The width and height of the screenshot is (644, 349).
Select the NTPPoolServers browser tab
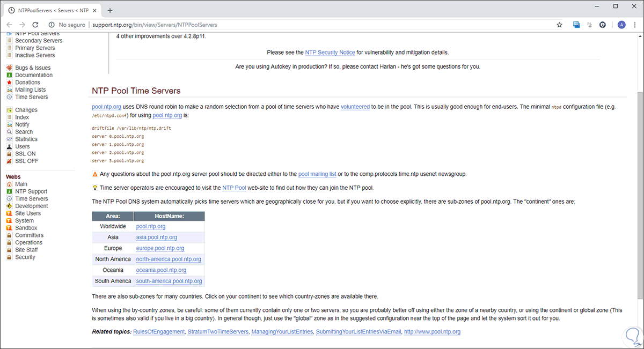(52, 10)
